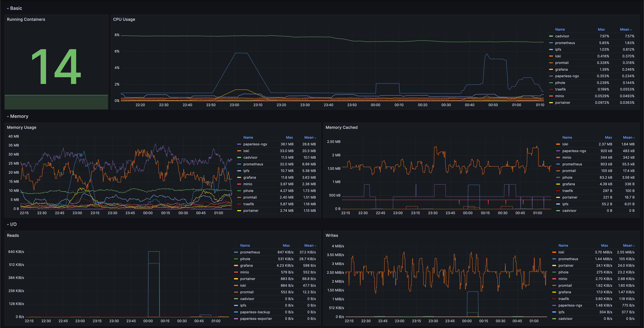Image resolution: width=644 pixels, height=328 pixels.
Task: Click cadvisor color swatch in CPU legend
Action: (551, 36)
